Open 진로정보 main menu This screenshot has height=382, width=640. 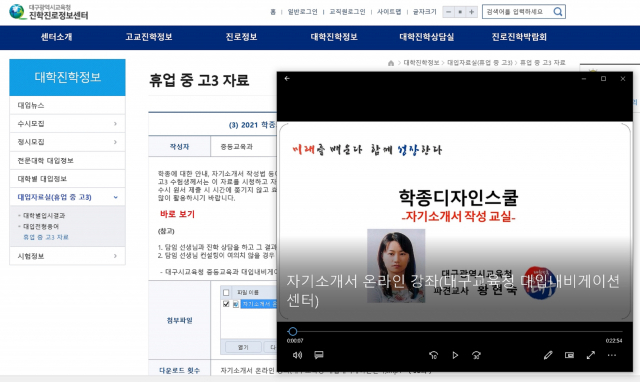click(241, 37)
